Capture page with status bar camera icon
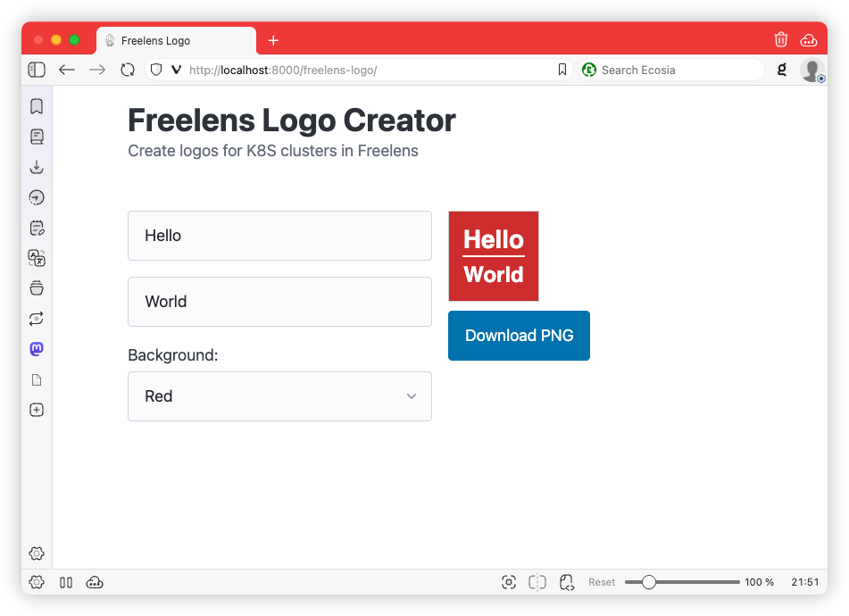The width and height of the screenshot is (849, 616). 509,582
